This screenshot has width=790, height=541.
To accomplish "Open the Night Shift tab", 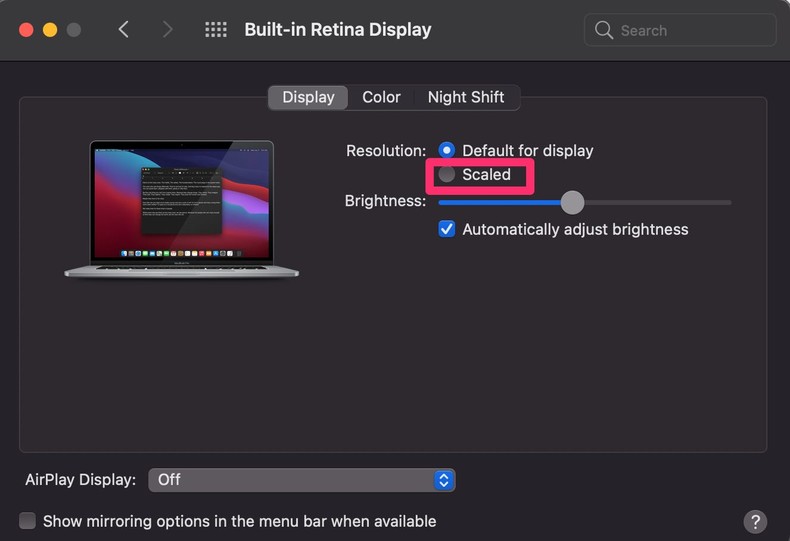I will (465, 97).
